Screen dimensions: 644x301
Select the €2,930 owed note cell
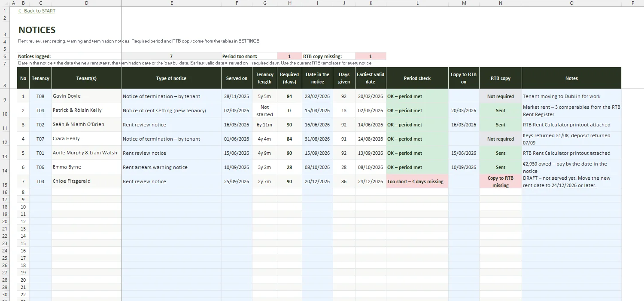point(571,167)
